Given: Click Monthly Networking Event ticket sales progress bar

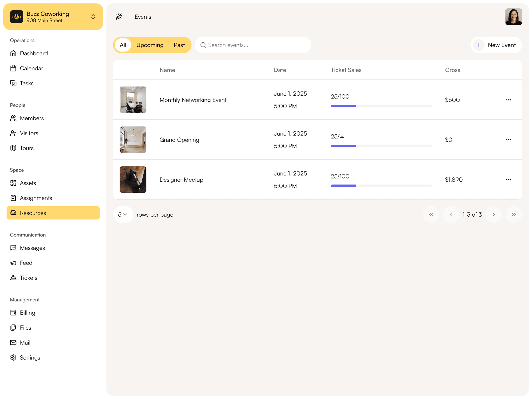Looking at the screenshot, I should (x=381, y=106).
